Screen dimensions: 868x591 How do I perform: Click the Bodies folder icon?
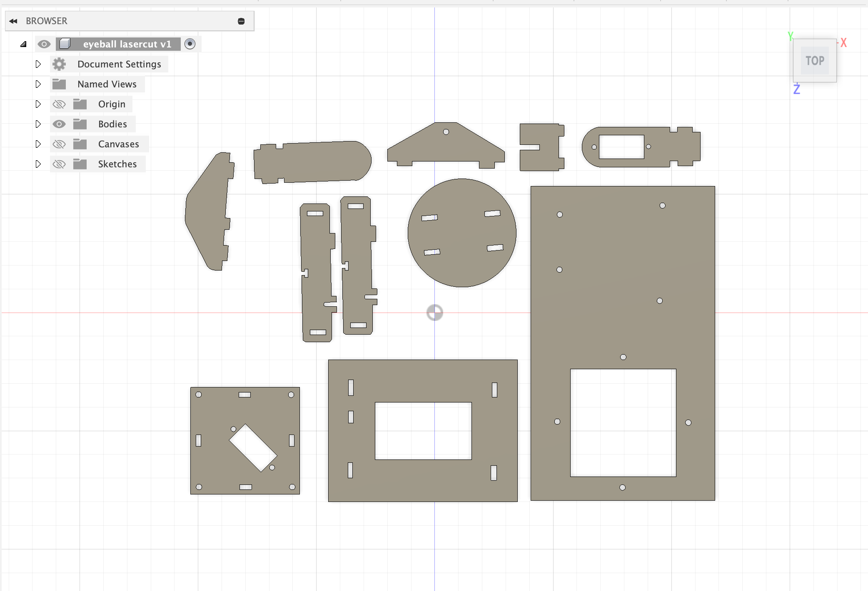[x=79, y=124]
